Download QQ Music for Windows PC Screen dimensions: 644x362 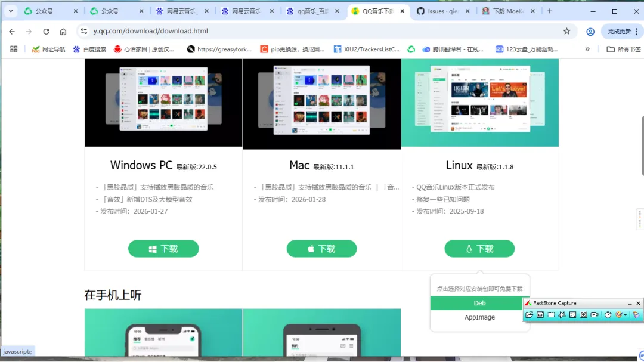click(163, 249)
